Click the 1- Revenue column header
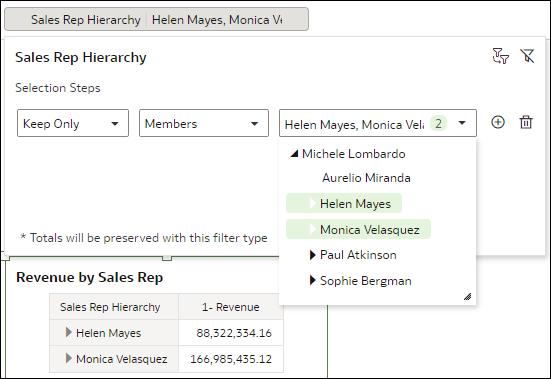 coord(231,307)
